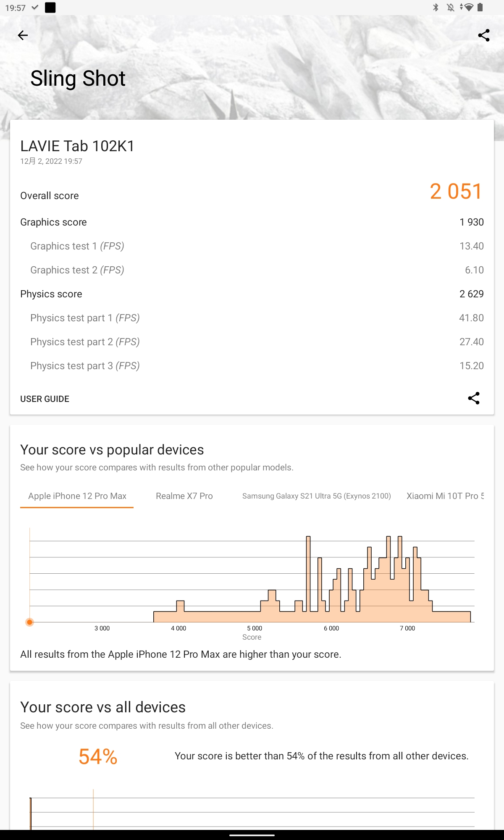Viewport: 504px width, 840px height.
Task: Select Samsung Galaxy S21 Ultra 5G tab
Action: [x=316, y=496]
